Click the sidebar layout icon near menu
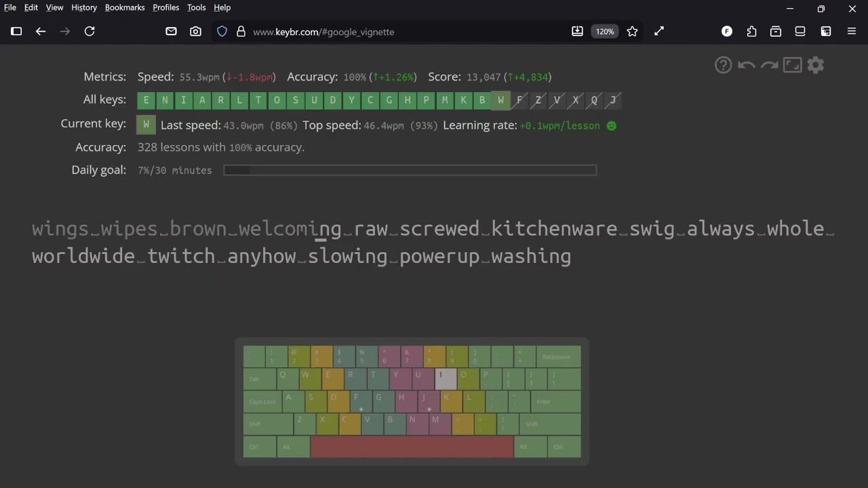The width and height of the screenshot is (868, 488). click(x=826, y=31)
